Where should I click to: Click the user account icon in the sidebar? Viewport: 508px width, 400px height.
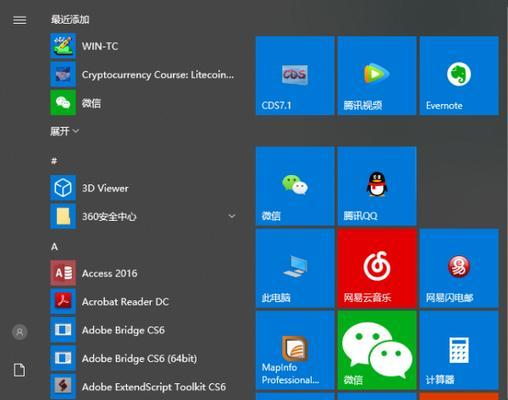[20, 332]
